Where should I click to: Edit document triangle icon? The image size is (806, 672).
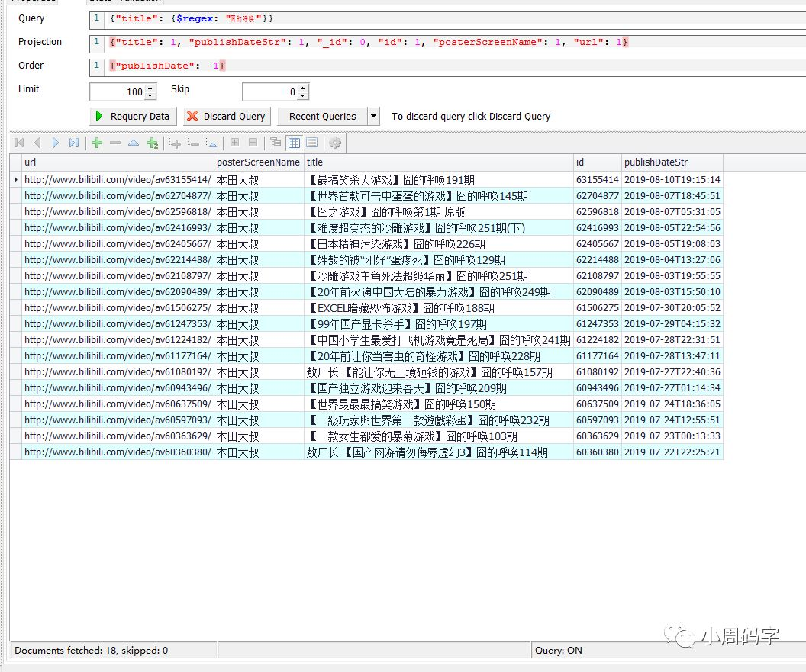pos(134,143)
